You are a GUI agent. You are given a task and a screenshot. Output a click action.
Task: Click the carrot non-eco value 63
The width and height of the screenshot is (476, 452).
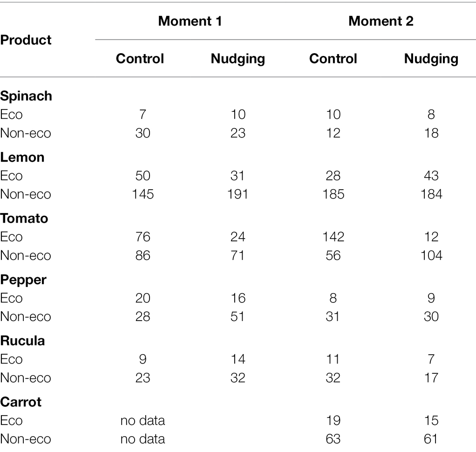333,439
